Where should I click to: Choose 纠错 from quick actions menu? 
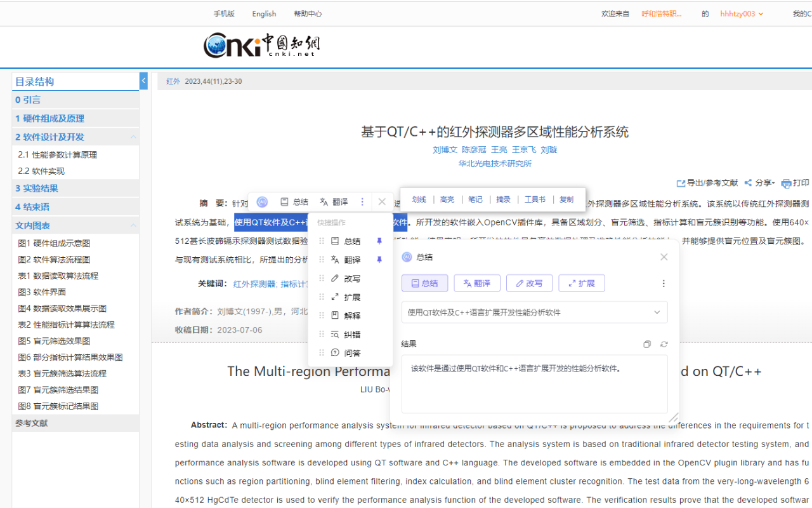point(346,335)
